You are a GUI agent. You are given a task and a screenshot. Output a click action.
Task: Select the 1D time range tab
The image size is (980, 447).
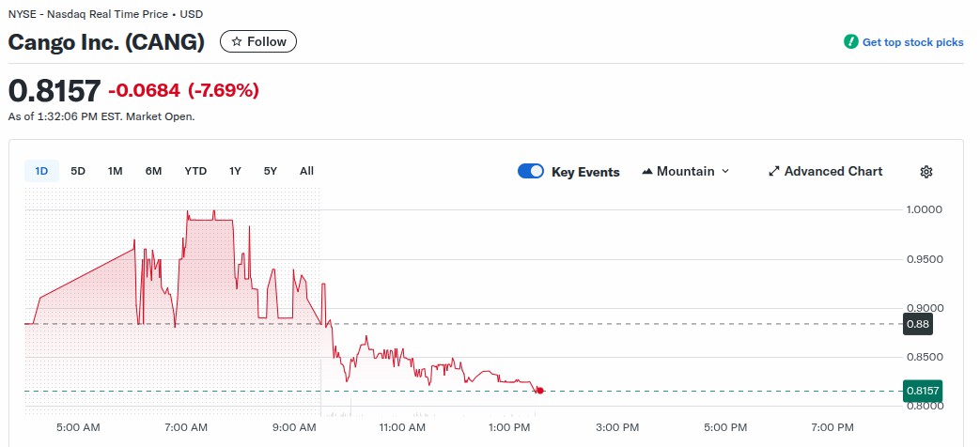tap(41, 171)
